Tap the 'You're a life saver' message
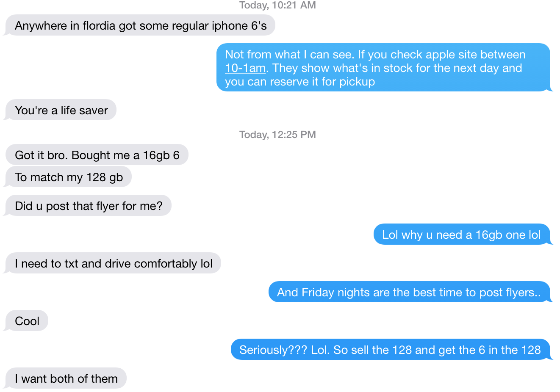 61,110
